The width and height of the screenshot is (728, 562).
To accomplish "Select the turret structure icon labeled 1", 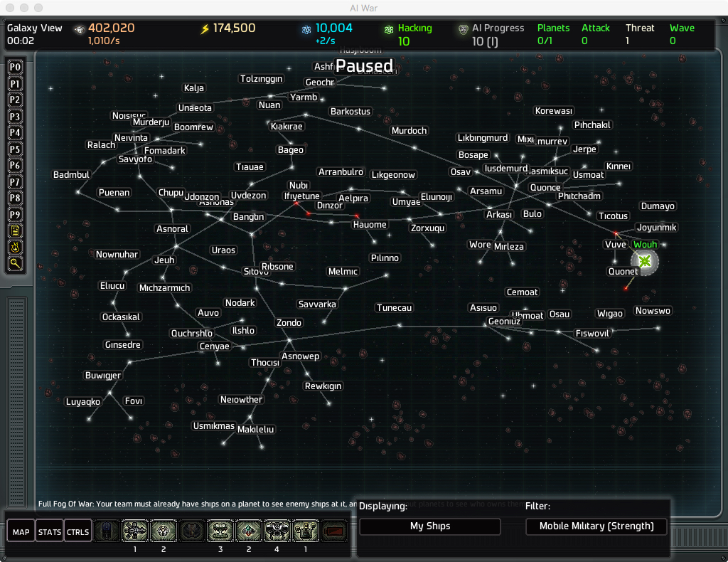I will tap(306, 531).
